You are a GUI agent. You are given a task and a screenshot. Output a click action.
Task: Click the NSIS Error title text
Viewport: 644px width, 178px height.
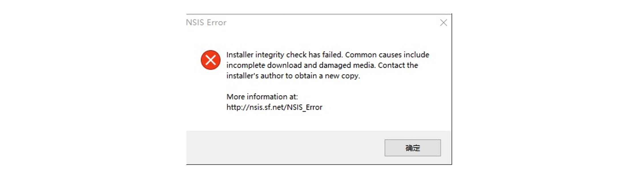click(x=206, y=22)
